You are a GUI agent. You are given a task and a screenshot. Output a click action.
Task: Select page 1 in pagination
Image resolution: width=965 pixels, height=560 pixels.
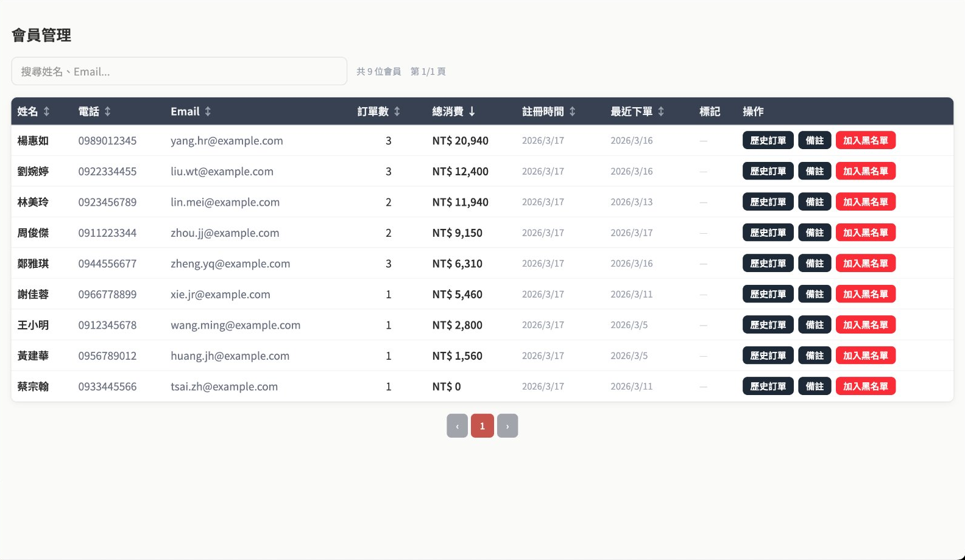tap(482, 425)
